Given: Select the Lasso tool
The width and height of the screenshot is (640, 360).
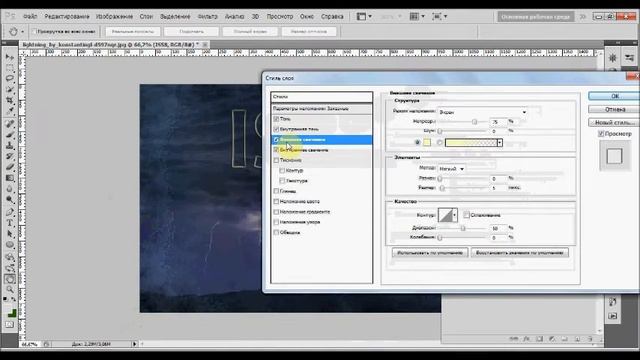Looking at the screenshot, I should (x=10, y=78).
